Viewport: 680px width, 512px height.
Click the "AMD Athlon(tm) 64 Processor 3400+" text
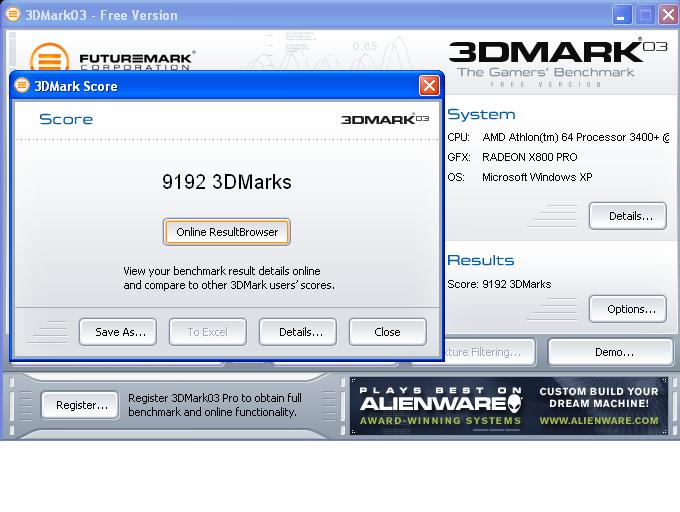point(571,137)
